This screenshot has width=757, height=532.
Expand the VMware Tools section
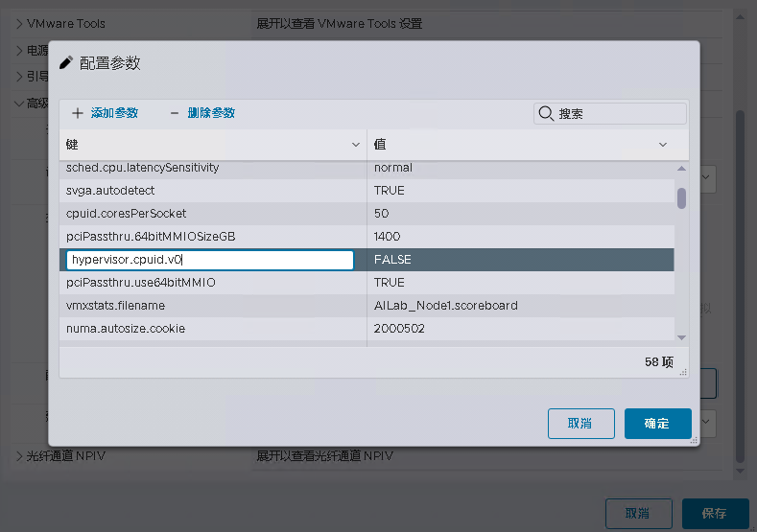point(19,23)
